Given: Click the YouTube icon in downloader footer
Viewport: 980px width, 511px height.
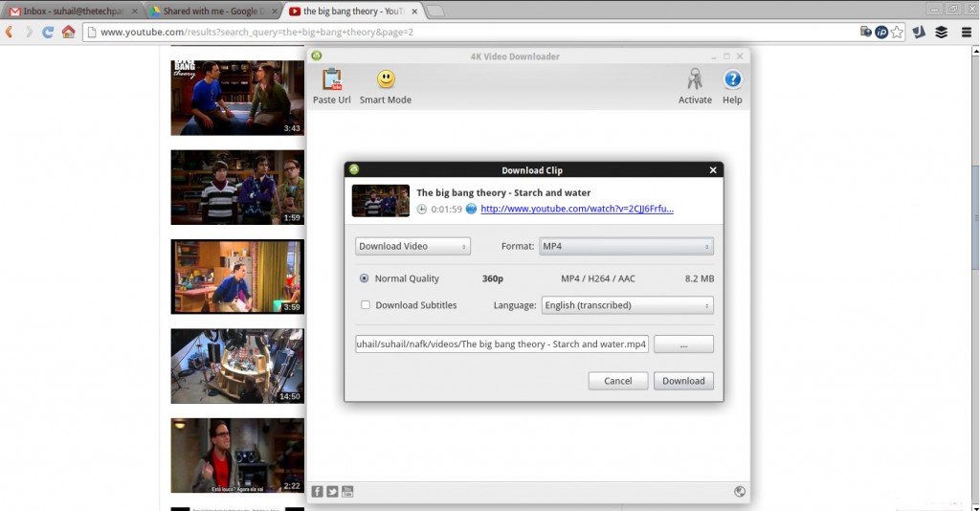Looking at the screenshot, I should (x=346, y=492).
